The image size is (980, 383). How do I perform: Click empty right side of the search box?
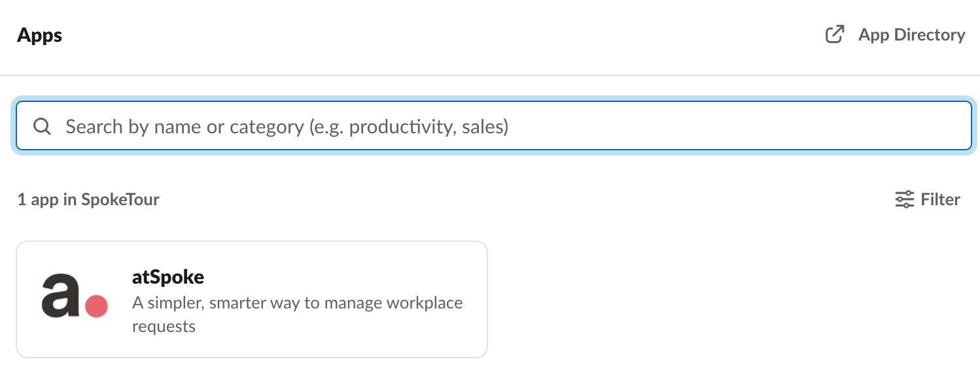(x=739, y=126)
